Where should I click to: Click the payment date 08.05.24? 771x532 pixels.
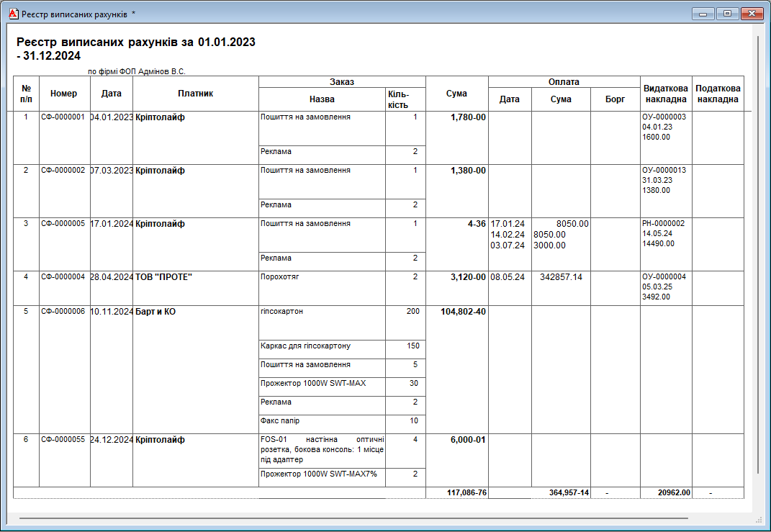[508, 277]
